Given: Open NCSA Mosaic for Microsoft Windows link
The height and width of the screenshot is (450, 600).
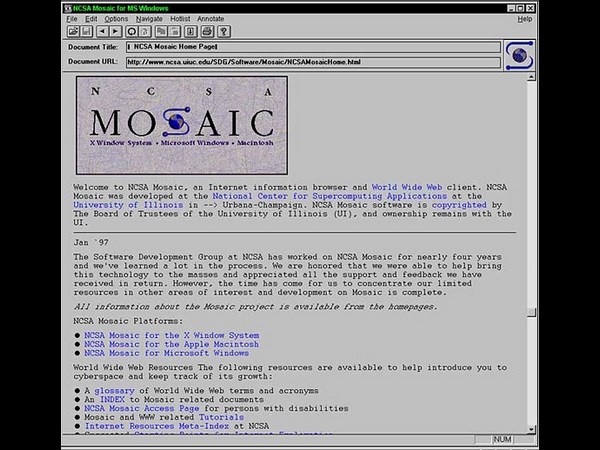Looking at the screenshot, I should click(x=166, y=353).
